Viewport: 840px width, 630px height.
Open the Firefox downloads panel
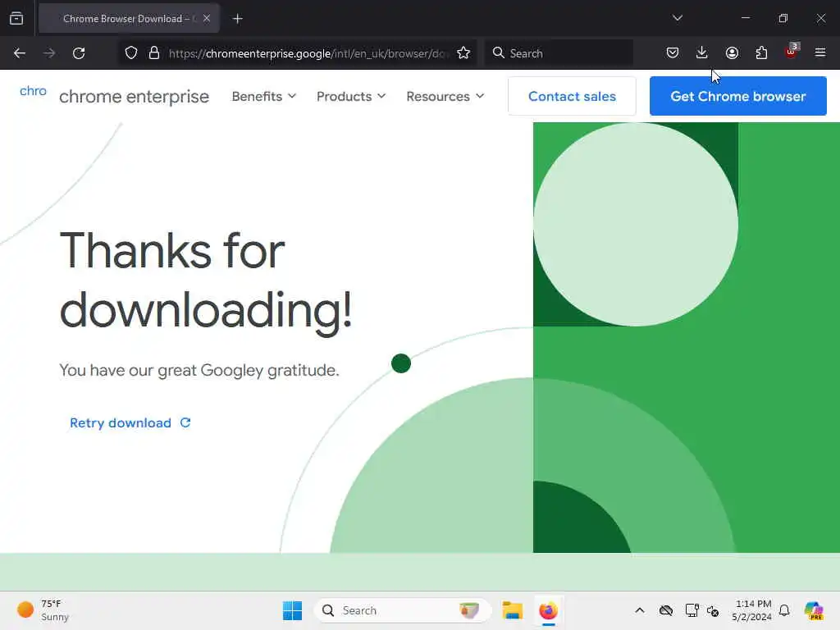702,52
